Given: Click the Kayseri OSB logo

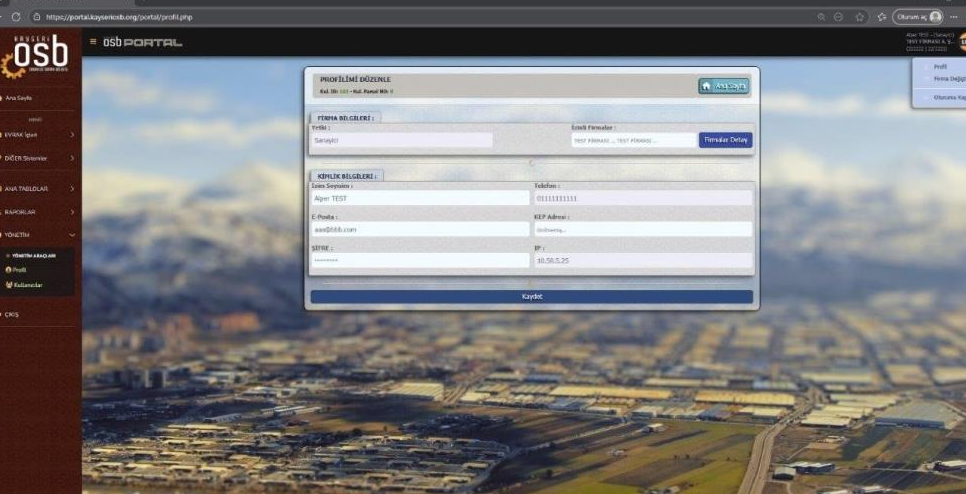Looking at the screenshot, I should pos(39,55).
